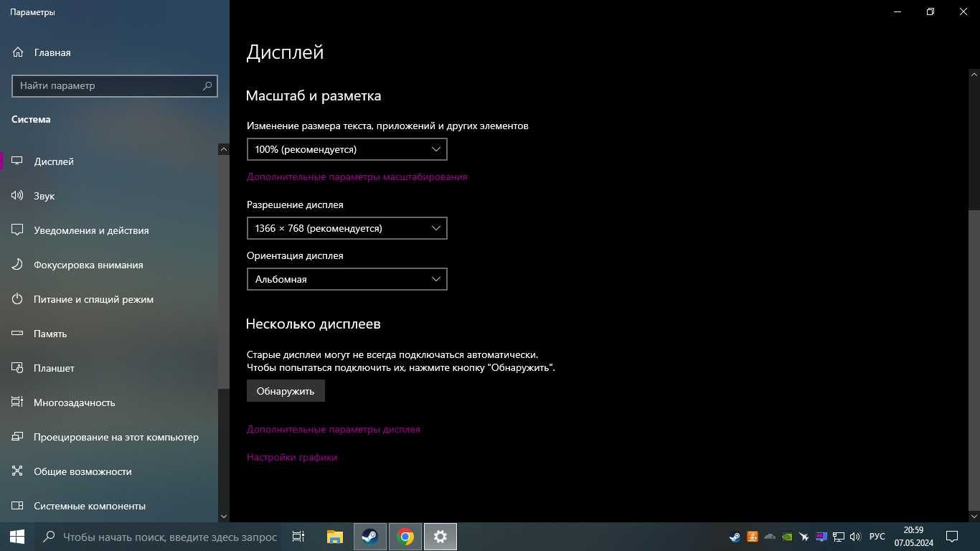
Task: Click sidebar scrollbar up arrow
Action: coord(224,149)
